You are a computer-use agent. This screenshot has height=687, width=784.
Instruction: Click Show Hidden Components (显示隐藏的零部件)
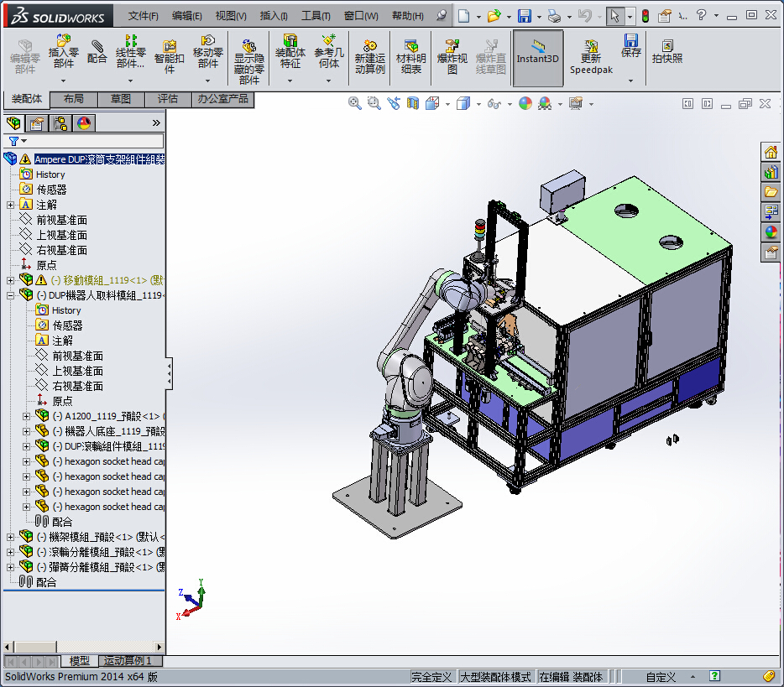[249, 61]
